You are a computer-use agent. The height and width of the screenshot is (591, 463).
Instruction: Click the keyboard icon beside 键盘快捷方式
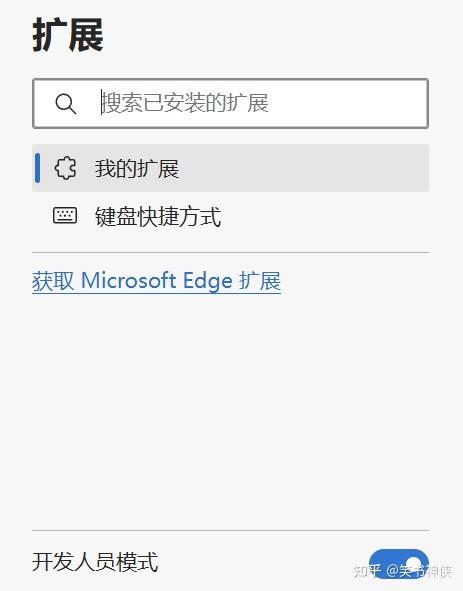tap(65, 216)
